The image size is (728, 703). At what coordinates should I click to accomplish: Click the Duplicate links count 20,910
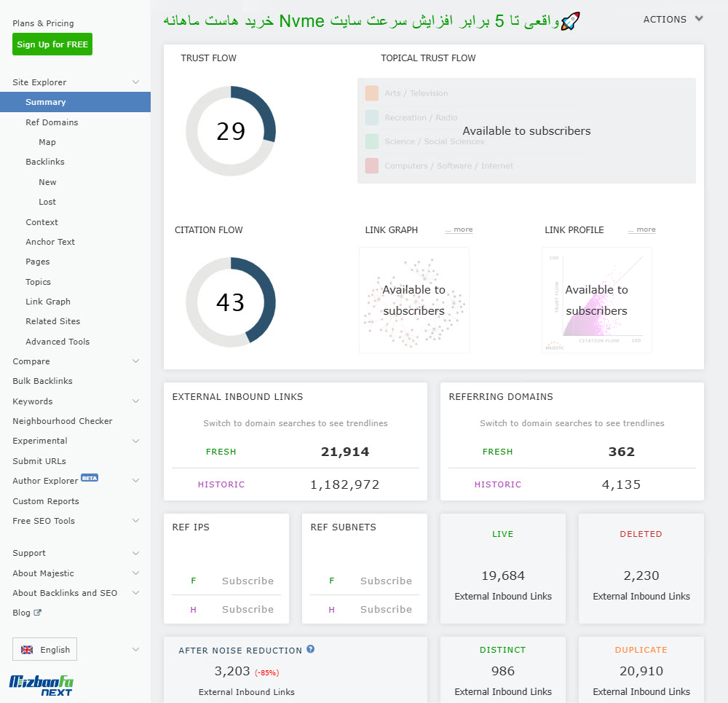pyautogui.click(x=641, y=671)
